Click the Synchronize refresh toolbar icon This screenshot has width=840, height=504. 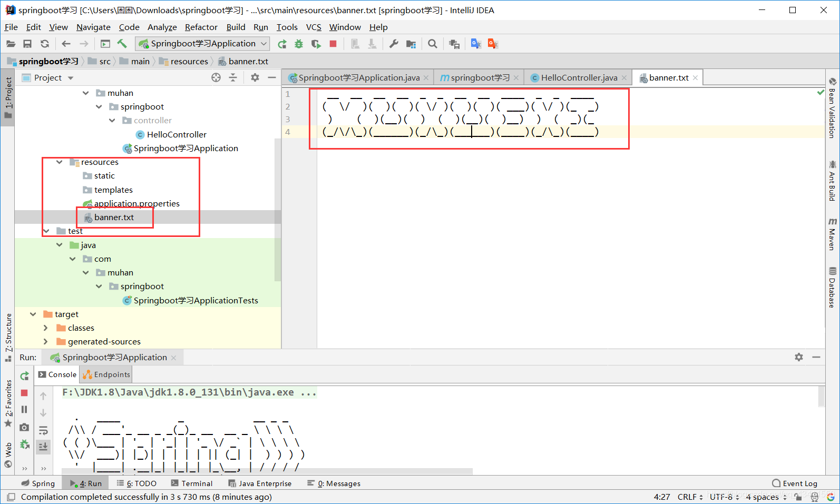pyautogui.click(x=45, y=44)
